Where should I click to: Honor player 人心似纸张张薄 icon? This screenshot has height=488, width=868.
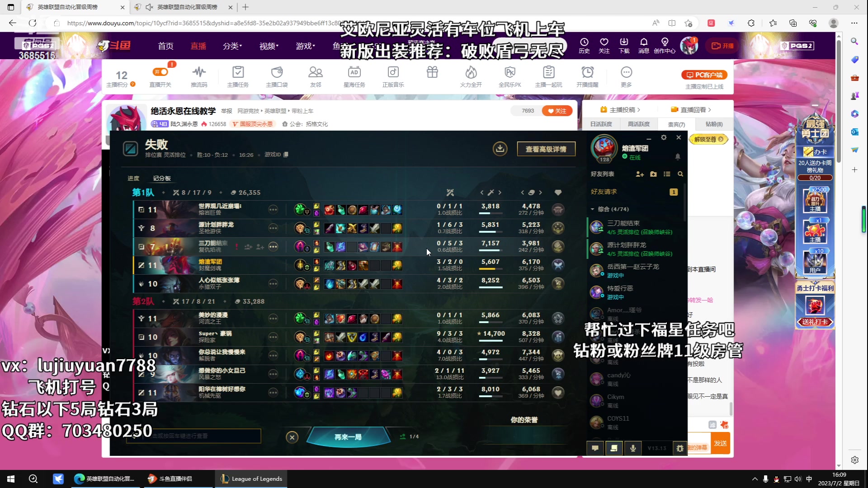[558, 284]
